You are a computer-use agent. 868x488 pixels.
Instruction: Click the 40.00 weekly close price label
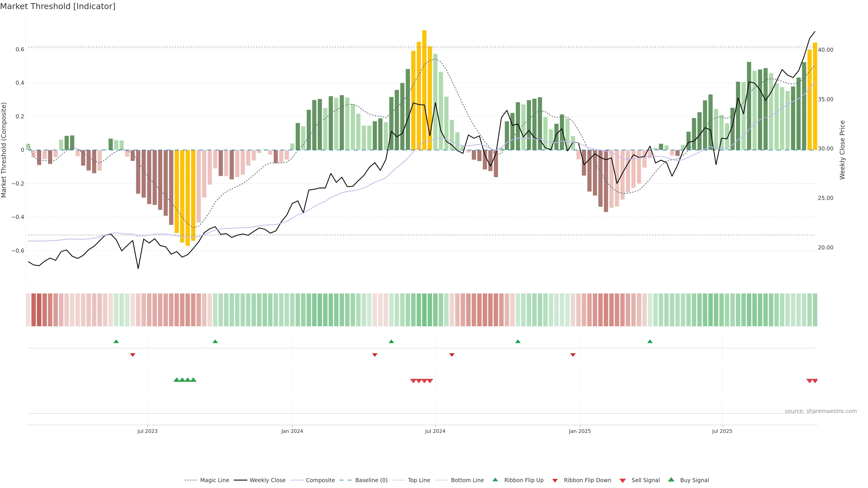coord(825,50)
